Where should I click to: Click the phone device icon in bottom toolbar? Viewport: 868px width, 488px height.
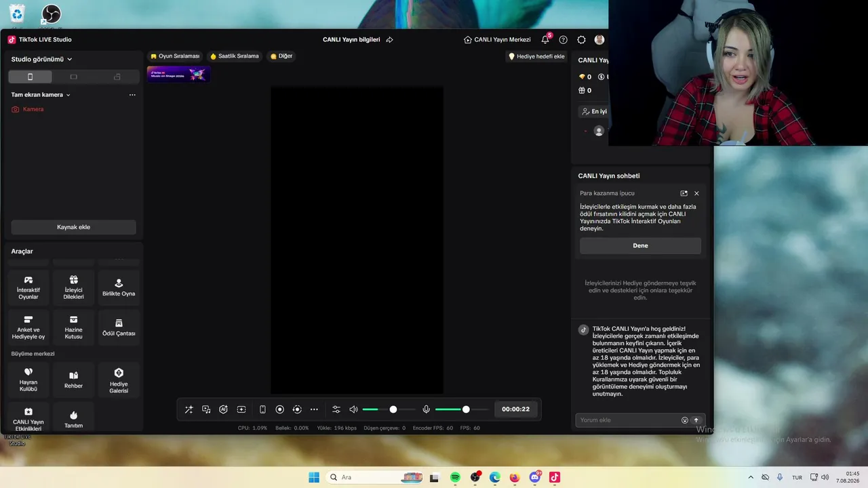[262, 409]
